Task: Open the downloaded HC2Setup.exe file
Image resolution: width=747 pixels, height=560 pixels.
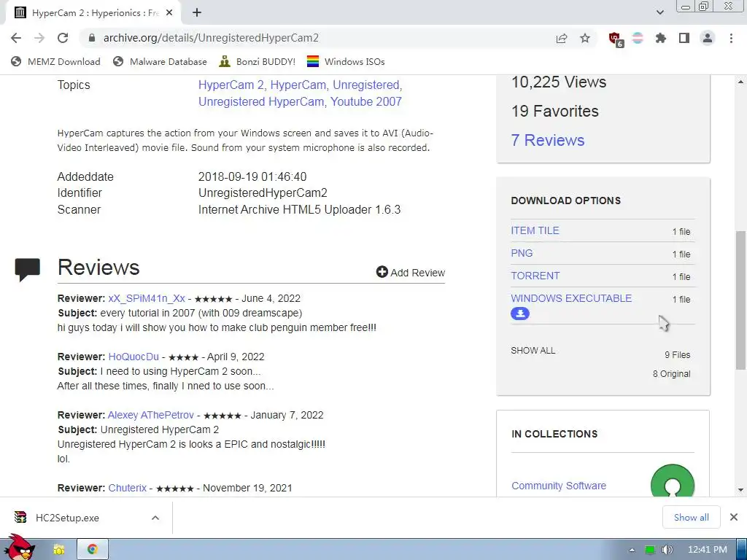Action: pos(67,518)
